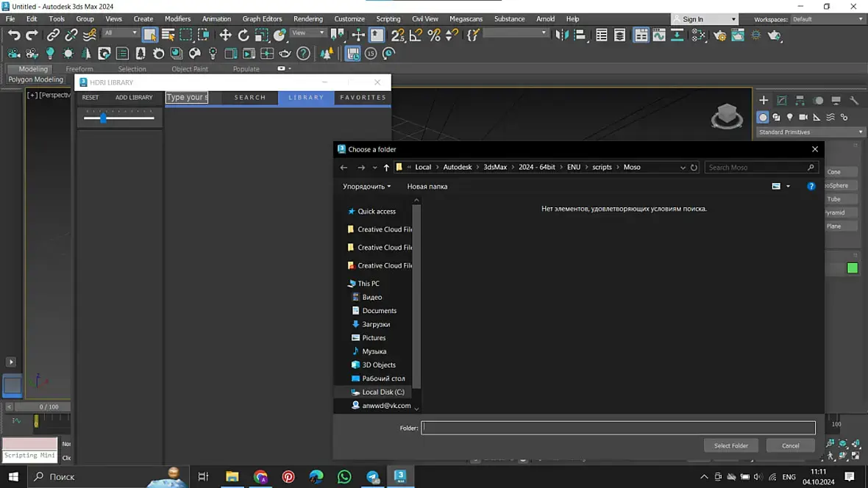Viewport: 868px width, 488px height.
Task: Toggle the 2.5D Snaps button
Action: (x=398, y=35)
